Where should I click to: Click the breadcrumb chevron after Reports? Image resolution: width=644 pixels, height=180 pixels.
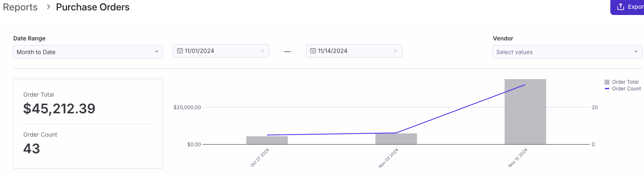click(49, 7)
